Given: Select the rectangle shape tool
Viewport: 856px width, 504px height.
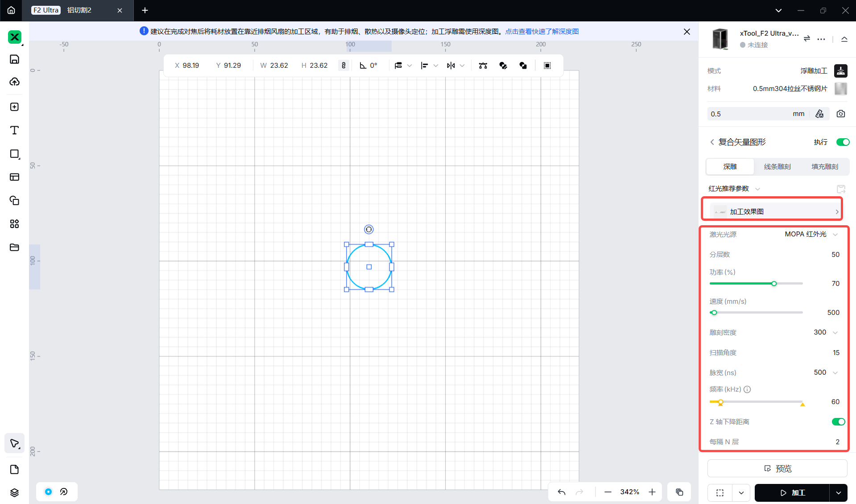Looking at the screenshot, I should (x=14, y=154).
